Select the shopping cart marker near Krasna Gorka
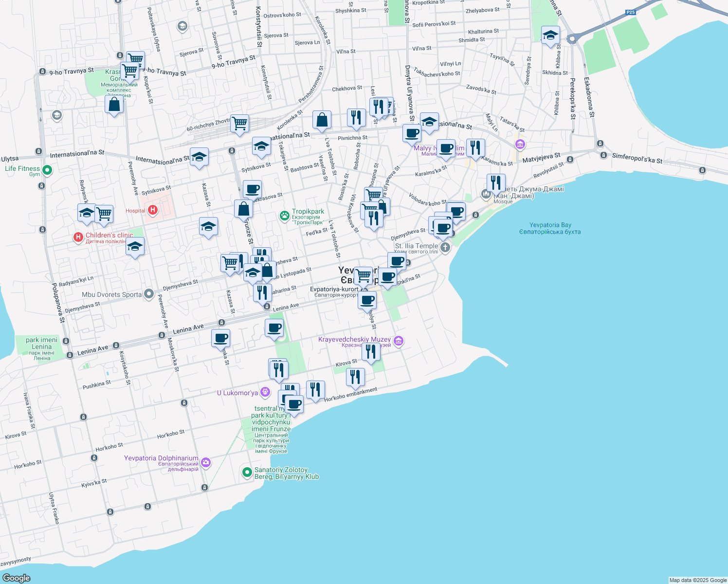728x584 pixels. coord(130,70)
